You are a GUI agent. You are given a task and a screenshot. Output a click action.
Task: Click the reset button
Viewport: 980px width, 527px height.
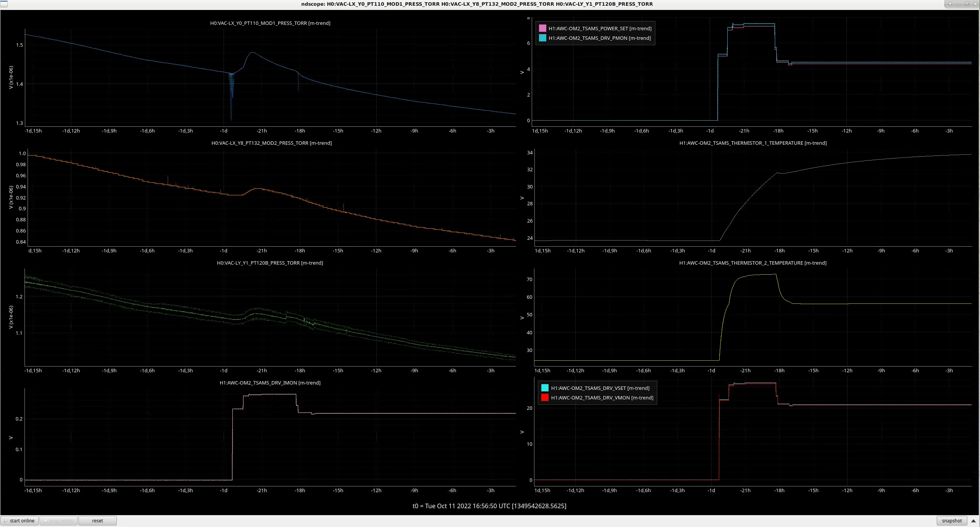tap(97, 520)
